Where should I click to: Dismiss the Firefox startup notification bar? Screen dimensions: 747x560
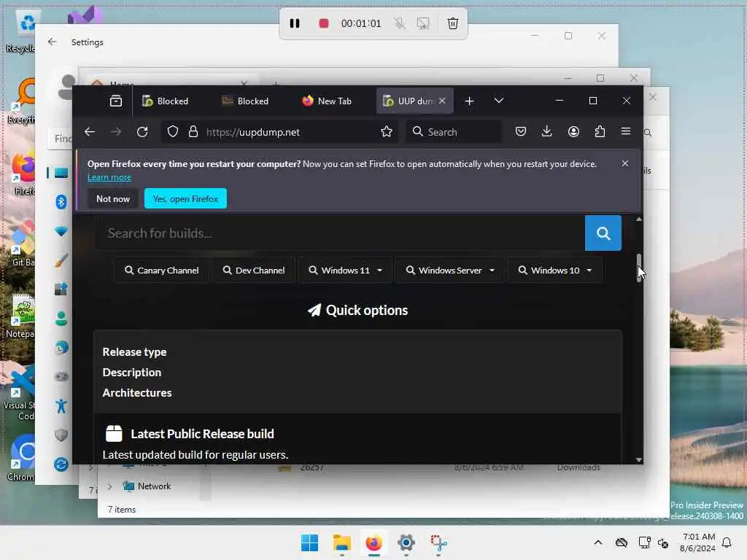pos(625,163)
